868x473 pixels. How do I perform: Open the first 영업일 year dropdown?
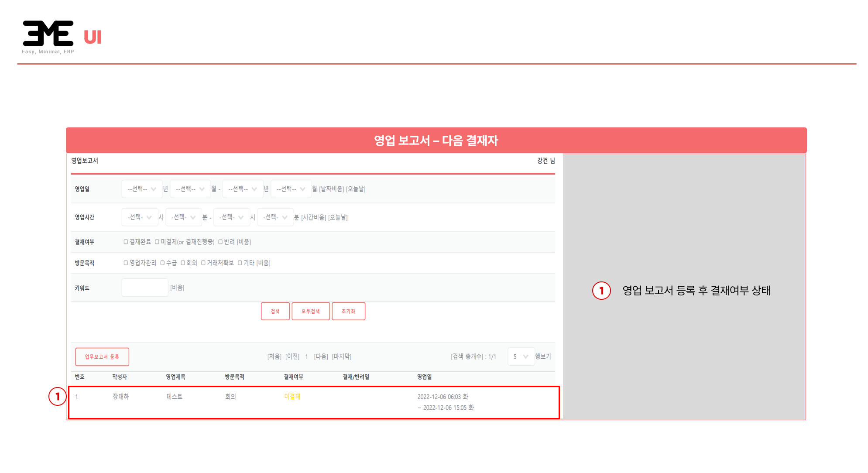142,189
